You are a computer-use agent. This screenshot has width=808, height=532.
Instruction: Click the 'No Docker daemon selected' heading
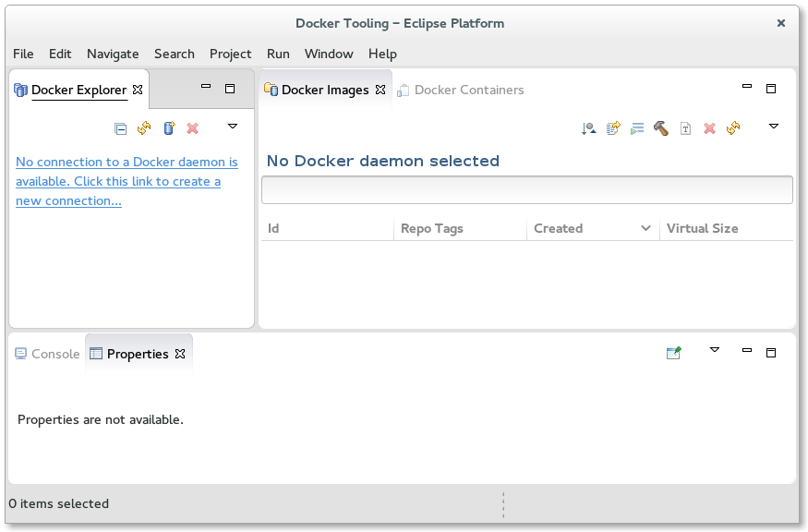point(383,161)
